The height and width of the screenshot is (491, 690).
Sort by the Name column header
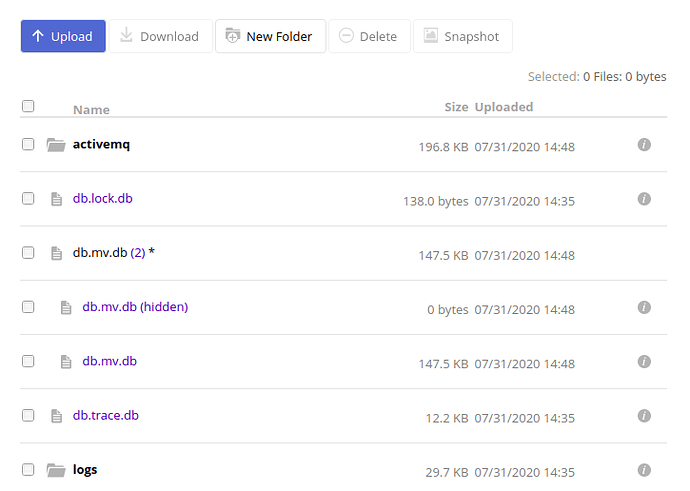pos(91,110)
